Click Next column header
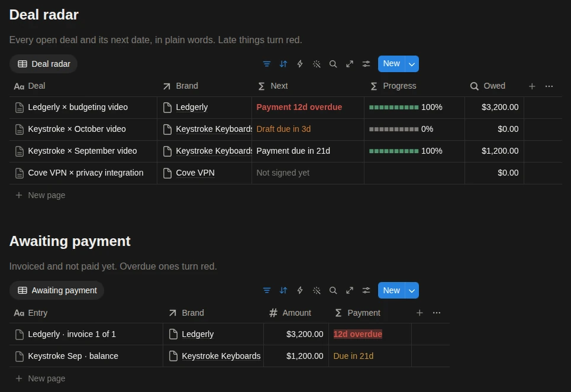Image resolution: width=571 pixels, height=392 pixels. (x=308, y=86)
